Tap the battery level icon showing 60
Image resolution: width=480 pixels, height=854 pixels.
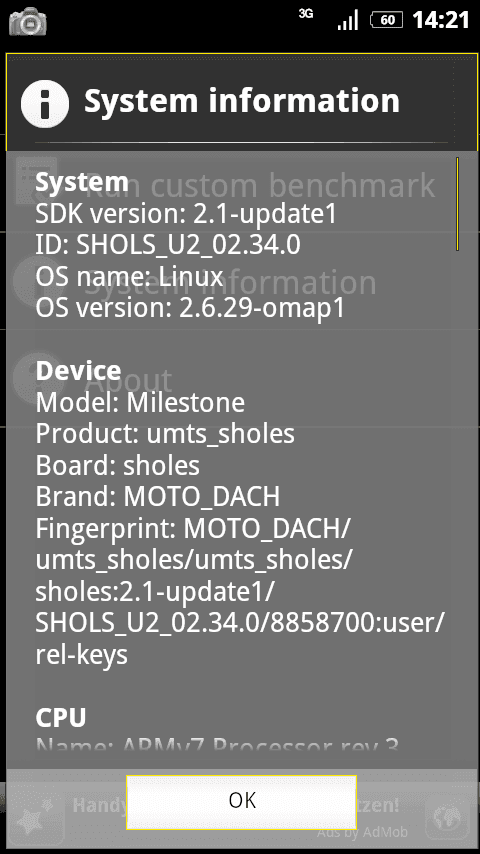coord(387,21)
